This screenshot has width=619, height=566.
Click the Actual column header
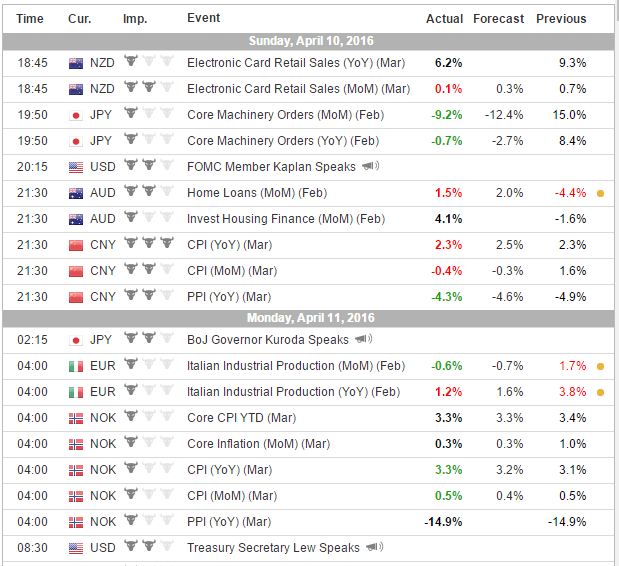[444, 19]
